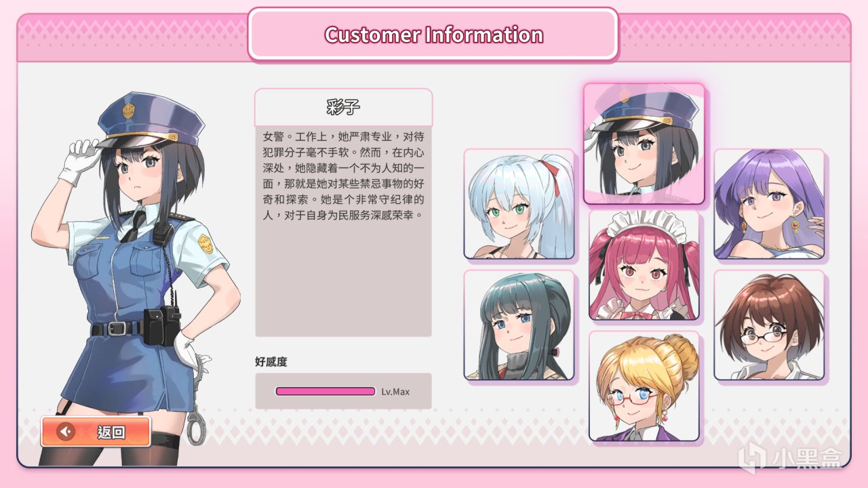Image resolution: width=868 pixels, height=488 pixels.
Task: Select the police officer portrait with blue cap
Action: pos(644,144)
